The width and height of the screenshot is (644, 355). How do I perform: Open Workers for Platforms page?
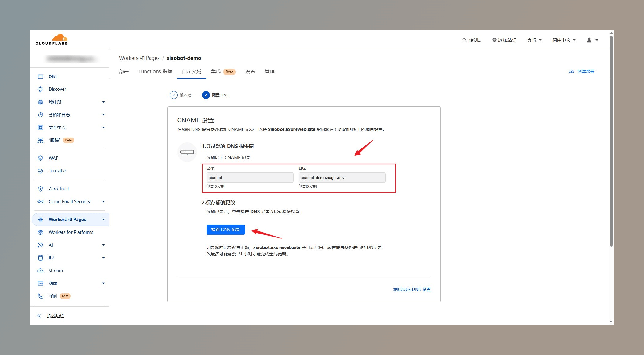tap(71, 232)
